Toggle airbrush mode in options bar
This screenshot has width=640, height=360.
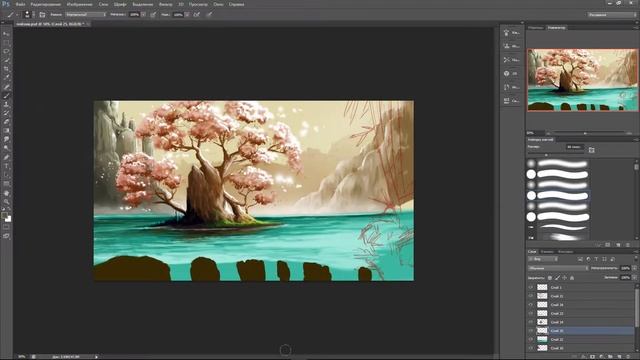pos(197,14)
